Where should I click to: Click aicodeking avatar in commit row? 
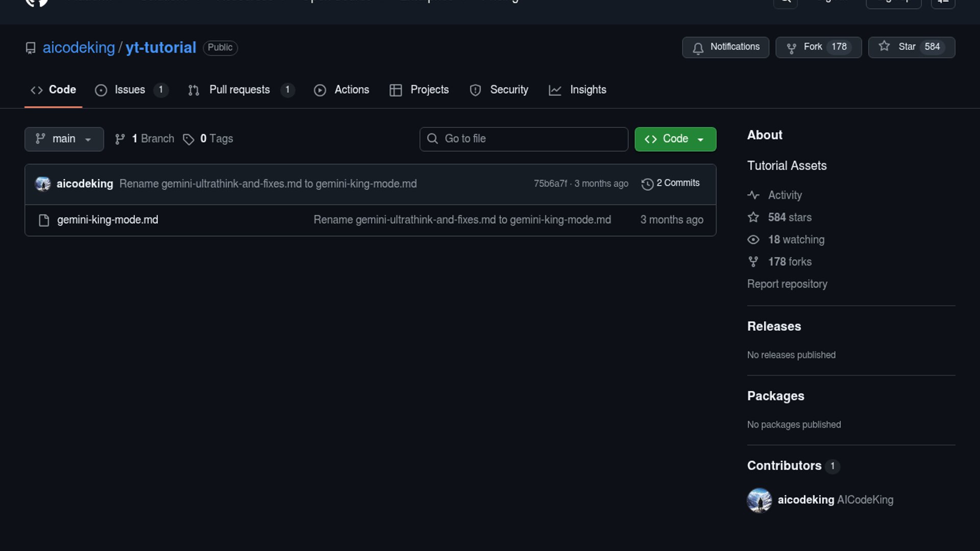[x=43, y=184]
